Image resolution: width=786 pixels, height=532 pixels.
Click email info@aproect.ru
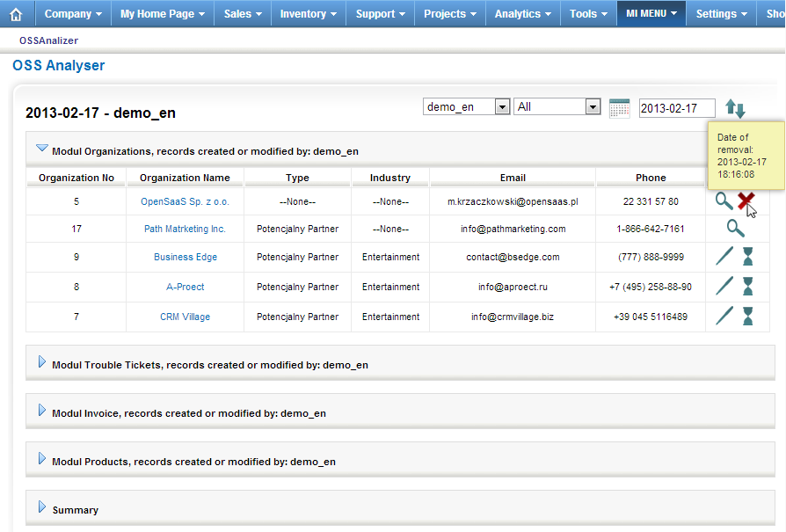pos(513,287)
